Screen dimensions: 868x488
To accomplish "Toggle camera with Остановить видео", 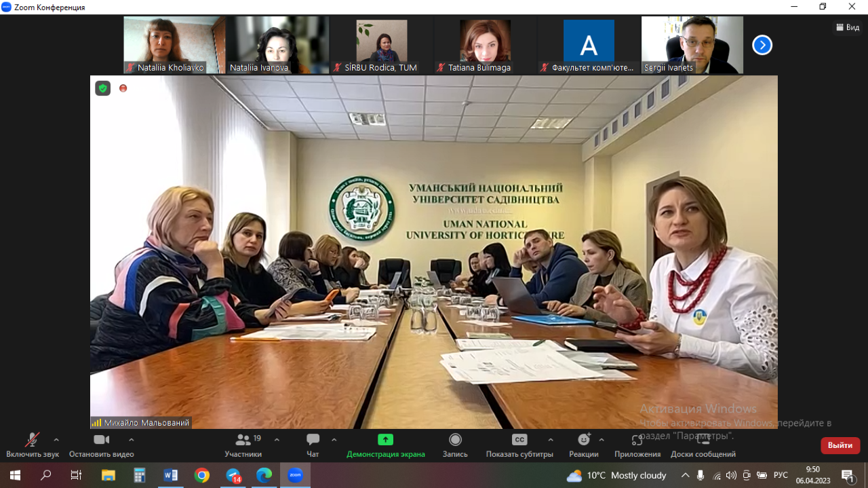I will coord(101,445).
